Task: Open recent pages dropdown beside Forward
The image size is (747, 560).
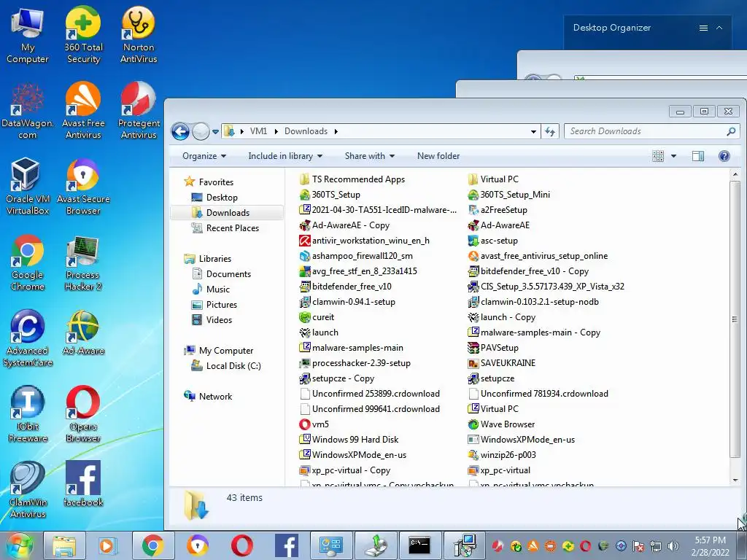Action: [x=215, y=131]
